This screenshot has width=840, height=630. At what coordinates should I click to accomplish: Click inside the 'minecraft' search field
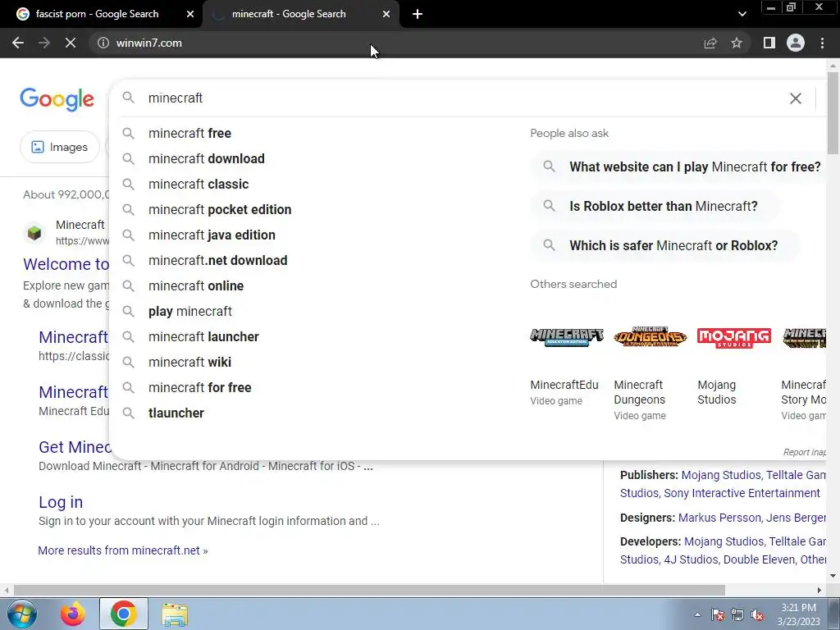click(461, 98)
